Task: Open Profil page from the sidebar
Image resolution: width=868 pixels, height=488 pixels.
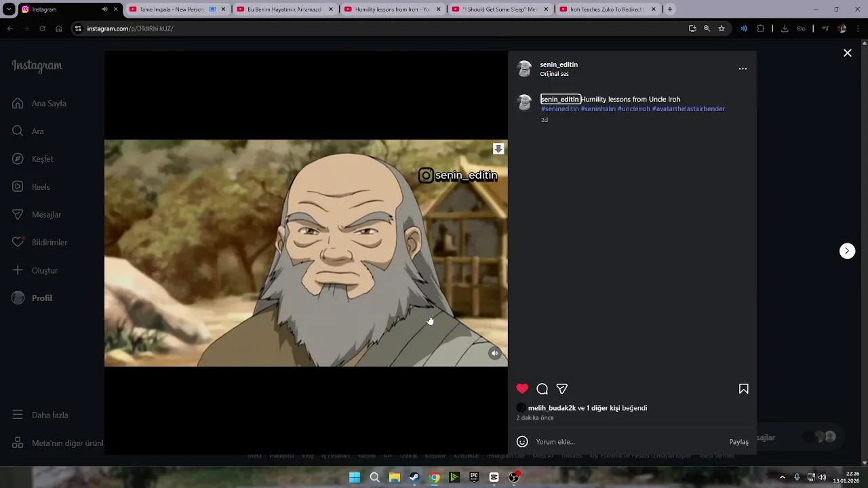Action: pos(32,298)
